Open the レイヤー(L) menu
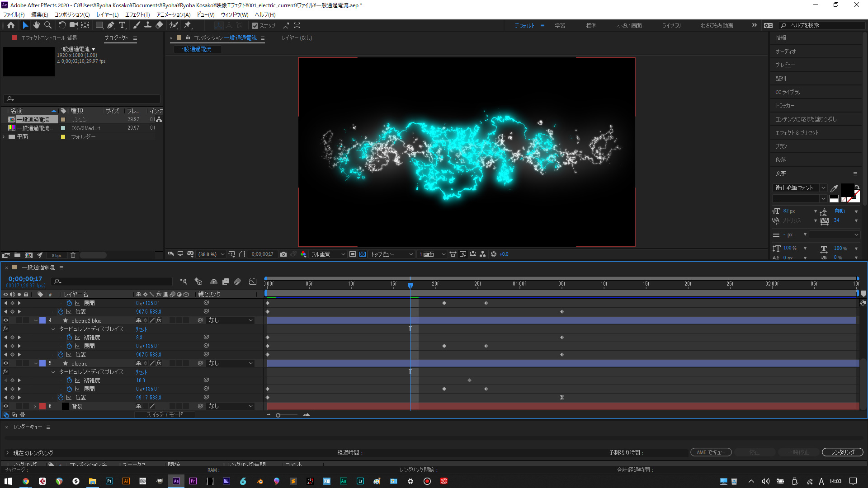The height and width of the screenshot is (488, 868). pyautogui.click(x=108, y=15)
